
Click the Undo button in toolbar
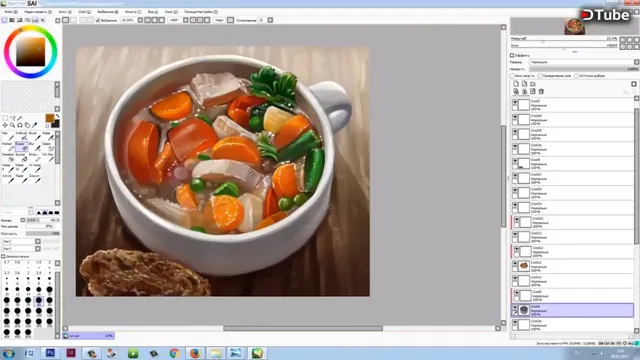[66, 20]
